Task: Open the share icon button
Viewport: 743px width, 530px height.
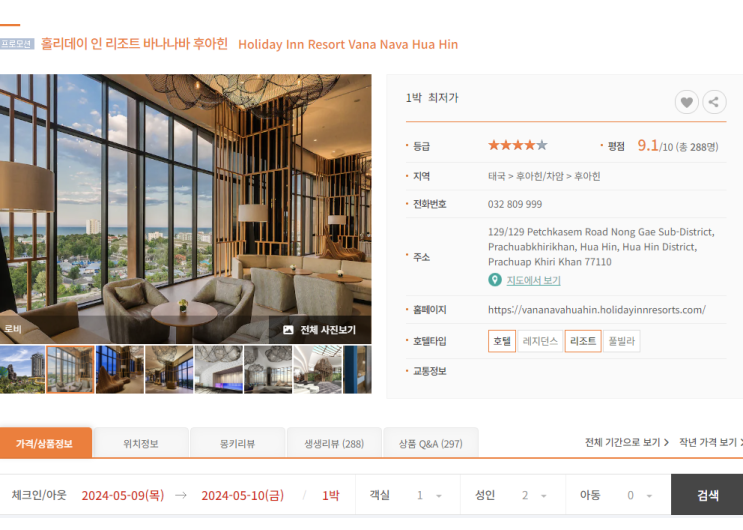Action: pos(714,102)
